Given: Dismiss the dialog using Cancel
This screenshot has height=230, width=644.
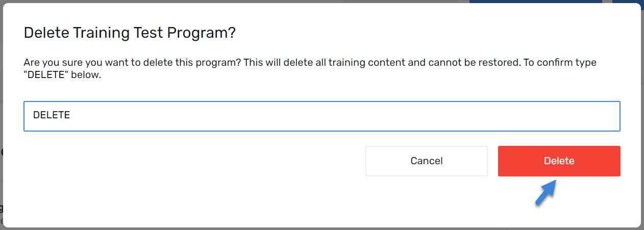Looking at the screenshot, I should (427, 161).
